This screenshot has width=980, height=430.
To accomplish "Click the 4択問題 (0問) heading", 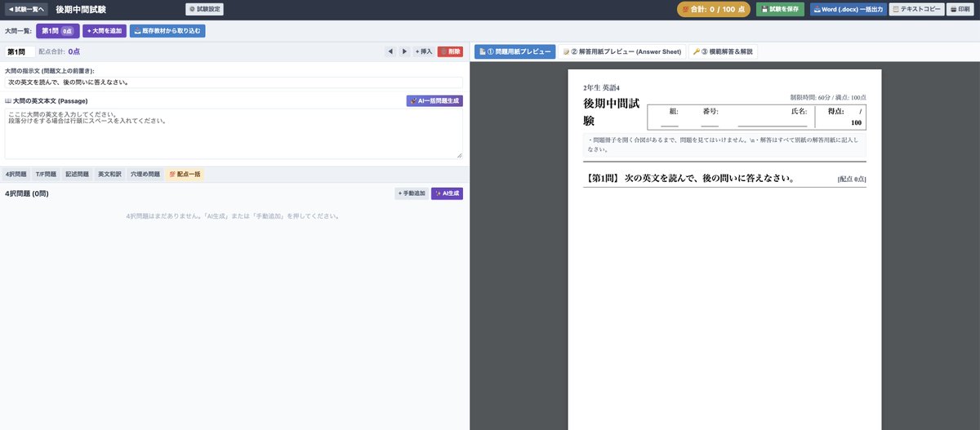I will click(26, 193).
